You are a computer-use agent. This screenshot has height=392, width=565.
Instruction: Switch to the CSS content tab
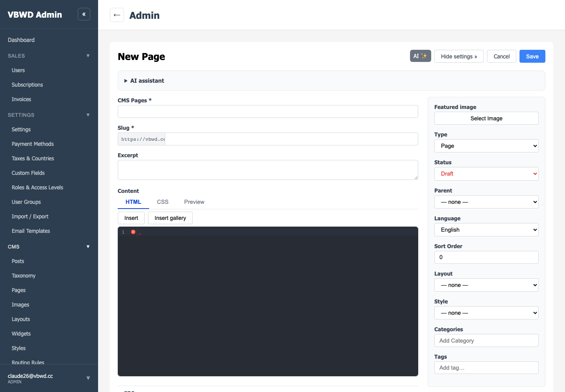pos(163,202)
